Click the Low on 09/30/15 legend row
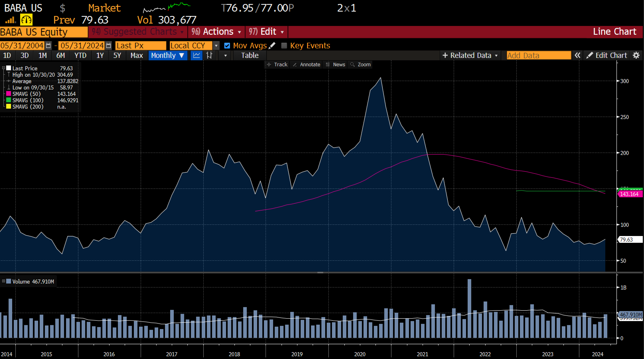This screenshot has width=644, height=359. (x=40, y=88)
